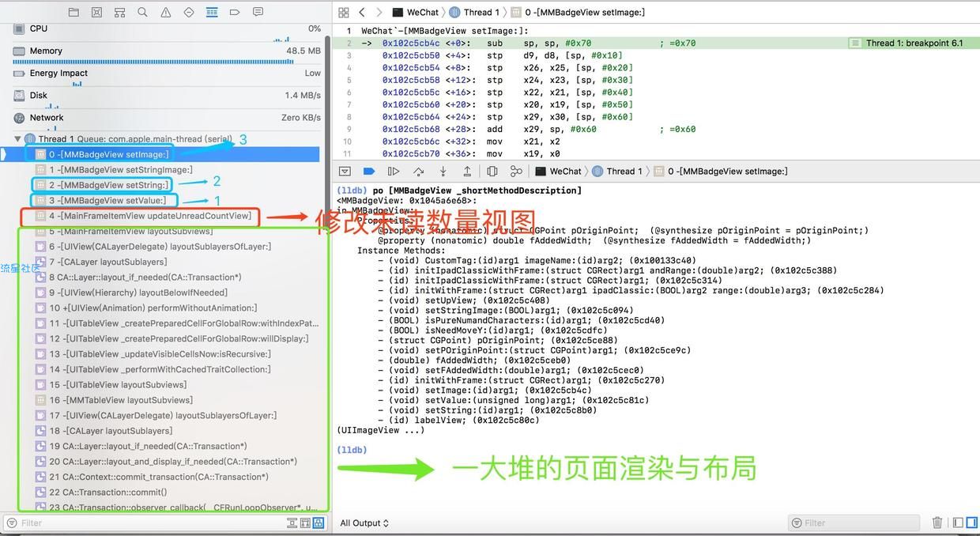Open Thread 1 in editor jump bar
The height and width of the screenshot is (536, 980).
(474, 13)
